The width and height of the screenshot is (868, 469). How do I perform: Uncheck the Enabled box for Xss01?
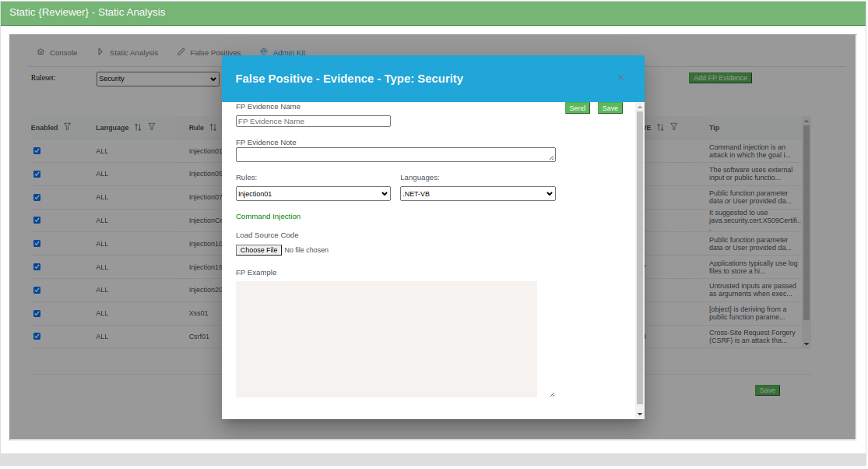pos(37,314)
